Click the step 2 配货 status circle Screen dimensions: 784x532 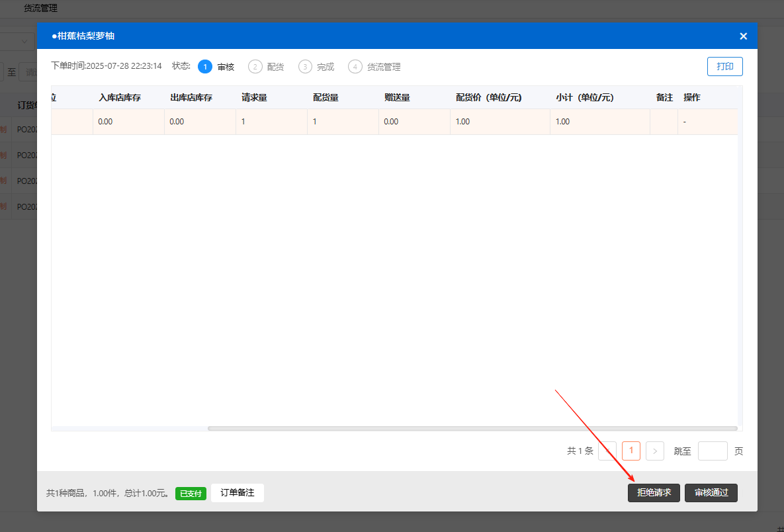pos(255,67)
